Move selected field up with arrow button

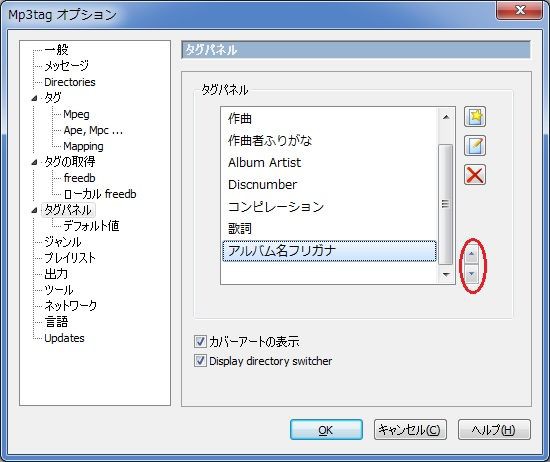point(471,254)
